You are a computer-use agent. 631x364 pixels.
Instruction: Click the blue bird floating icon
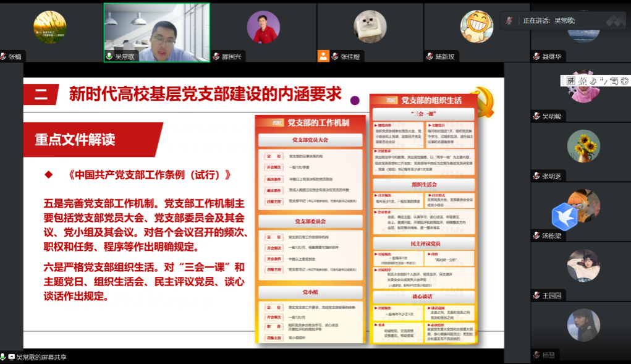tap(564, 216)
